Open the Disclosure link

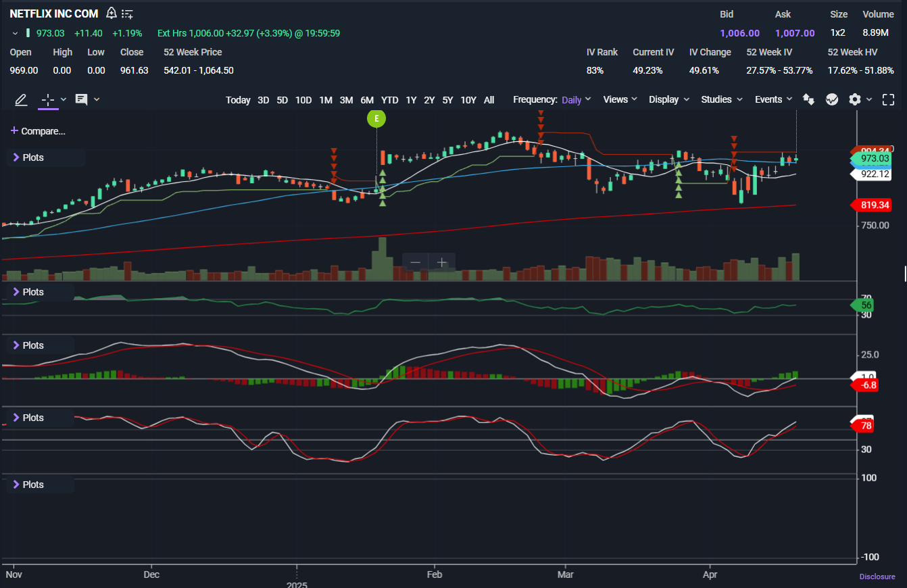[877, 577]
